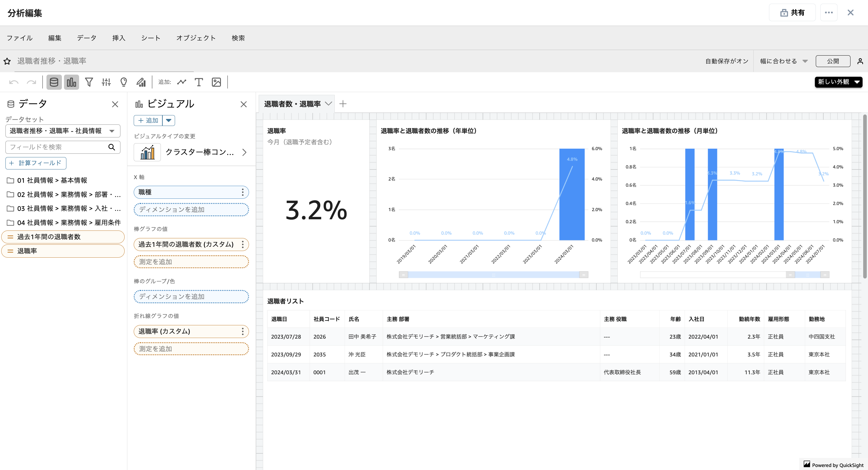Click the 公開 publish button
The height and width of the screenshot is (470, 868).
point(833,61)
